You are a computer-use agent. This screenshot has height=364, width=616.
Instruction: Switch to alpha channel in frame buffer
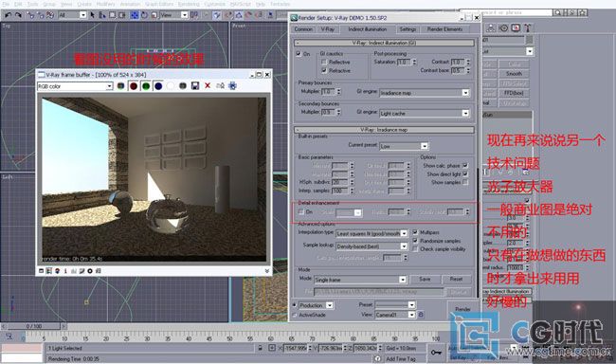[x=171, y=85]
